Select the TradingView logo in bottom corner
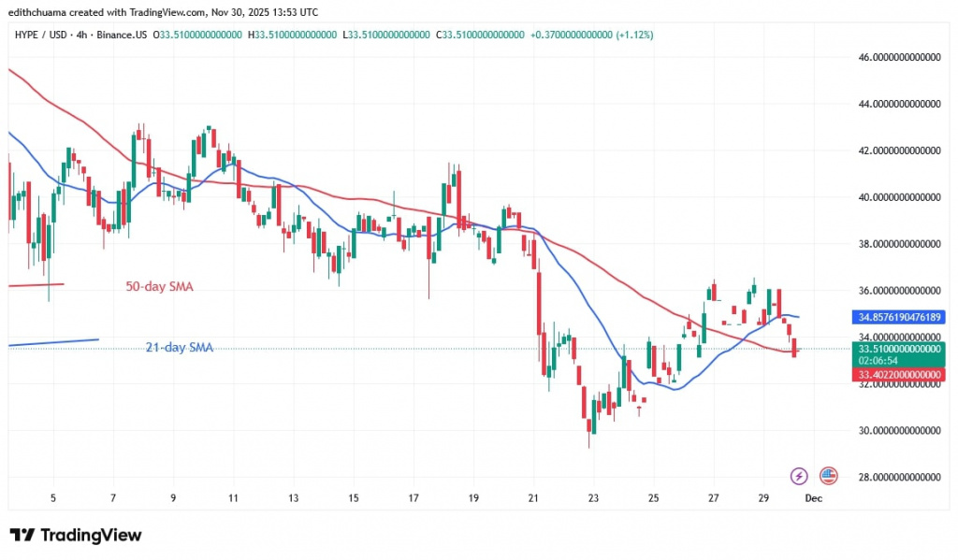This screenshot has height=560, width=958. coord(75,535)
